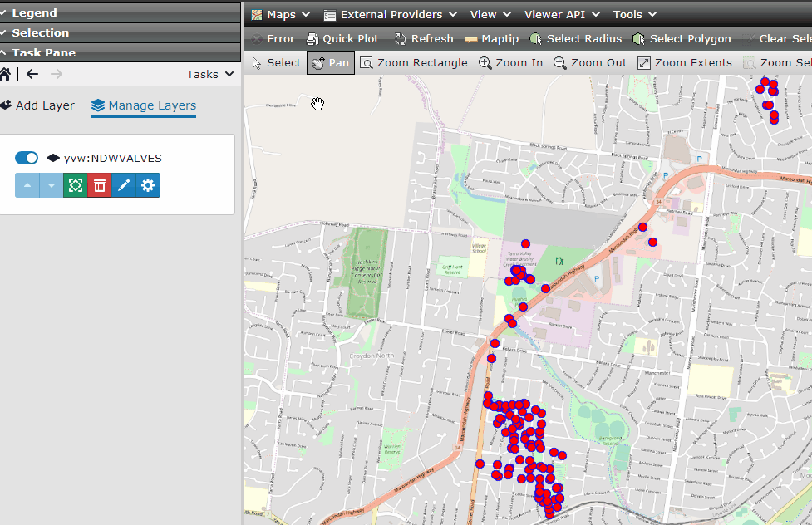Edit the yvw:NDWVALVES layer style
The height and width of the screenshot is (525, 812).
pyautogui.click(x=123, y=185)
